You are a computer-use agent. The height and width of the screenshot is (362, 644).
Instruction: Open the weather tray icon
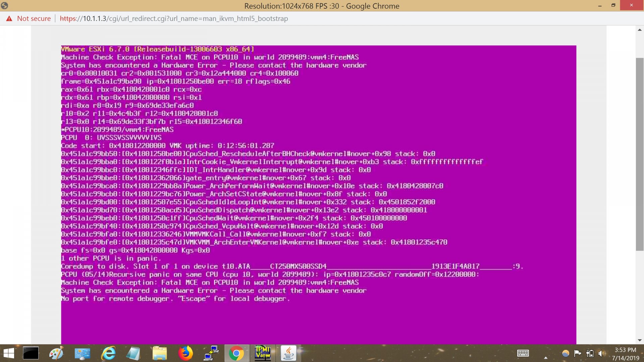566,353
